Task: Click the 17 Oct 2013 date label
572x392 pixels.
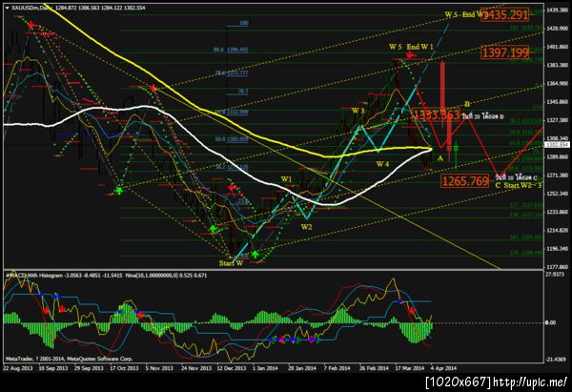Action: pos(124,368)
